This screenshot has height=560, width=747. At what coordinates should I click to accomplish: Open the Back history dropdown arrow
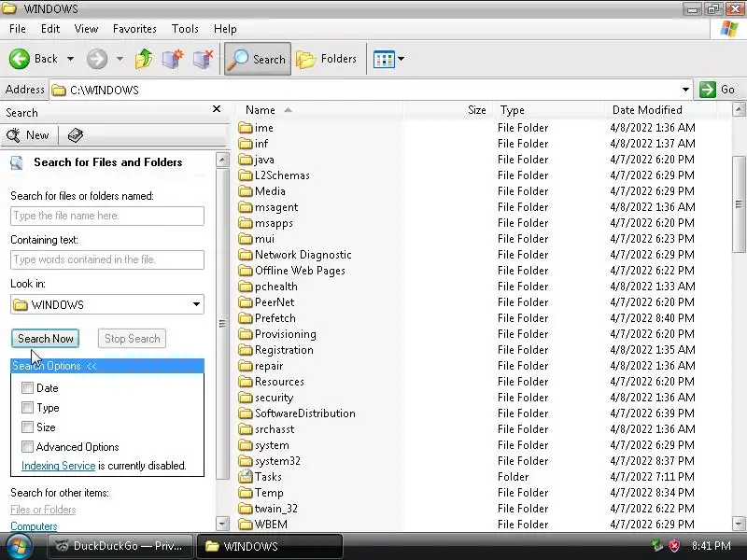click(x=71, y=59)
